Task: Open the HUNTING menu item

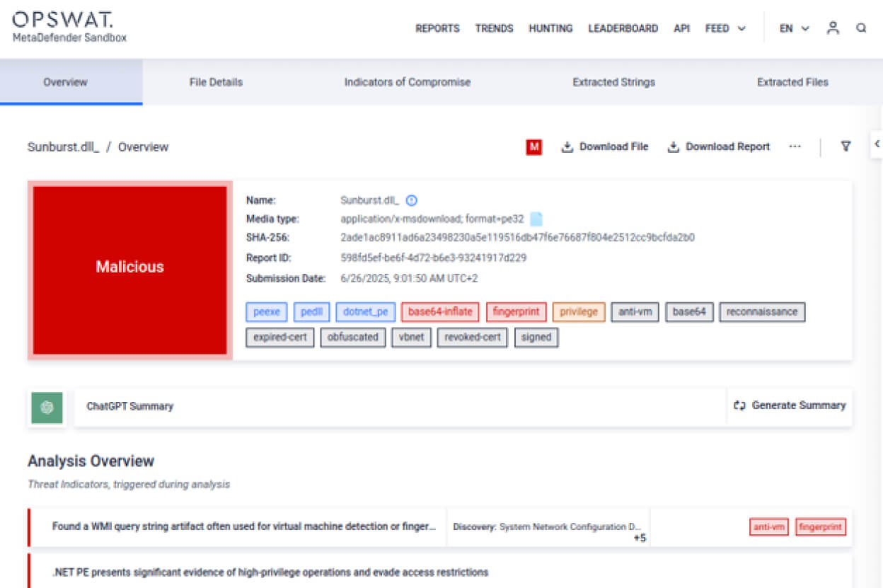Action: tap(550, 28)
